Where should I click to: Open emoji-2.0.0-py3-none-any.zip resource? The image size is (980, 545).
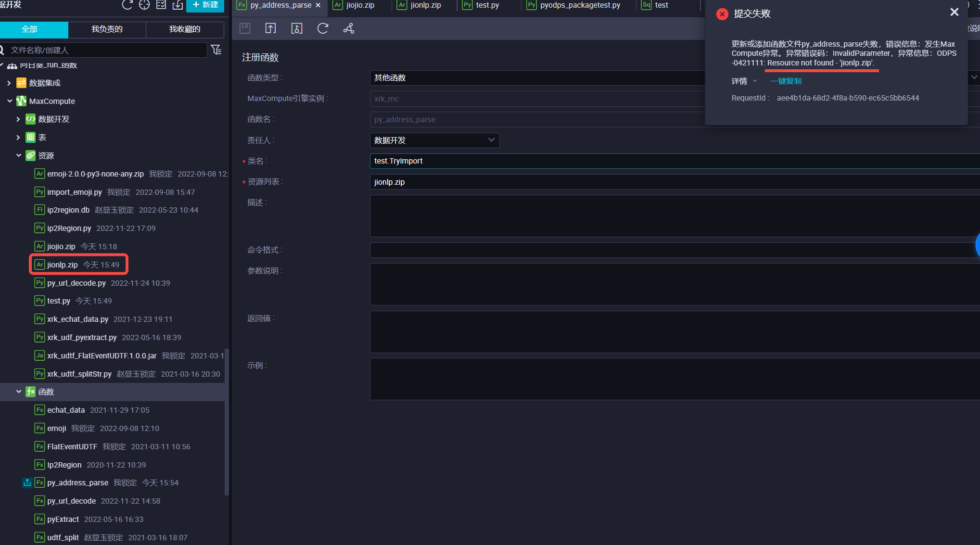click(x=95, y=174)
